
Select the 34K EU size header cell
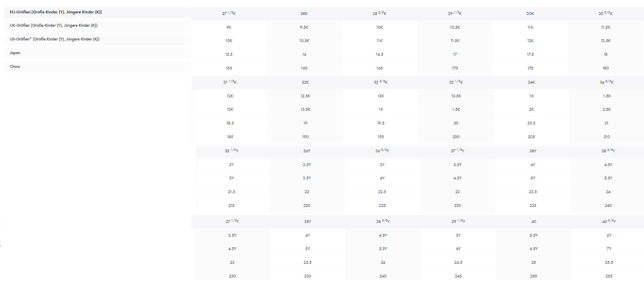click(531, 82)
